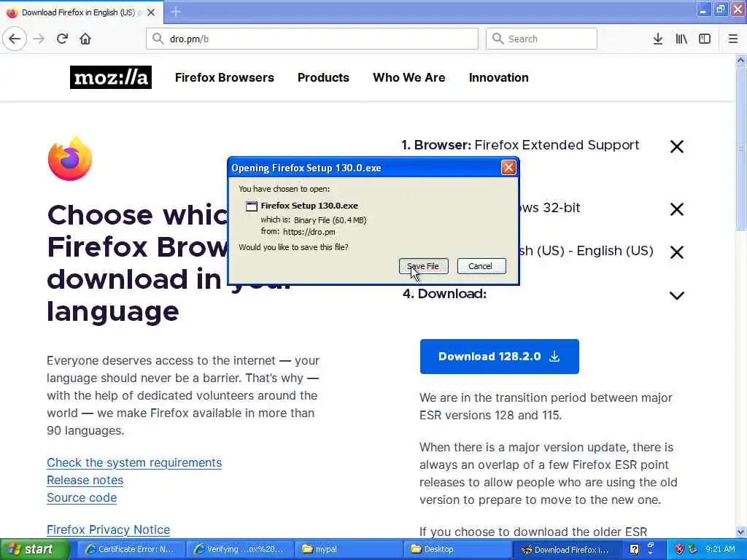This screenshot has width=747, height=560.
Task: Collapse the 4. Download section chevron
Action: (676, 295)
